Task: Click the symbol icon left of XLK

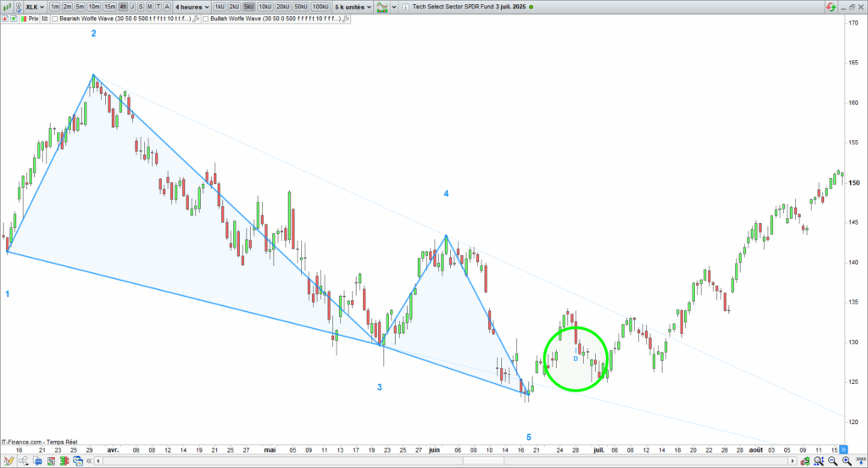Action: coord(20,7)
